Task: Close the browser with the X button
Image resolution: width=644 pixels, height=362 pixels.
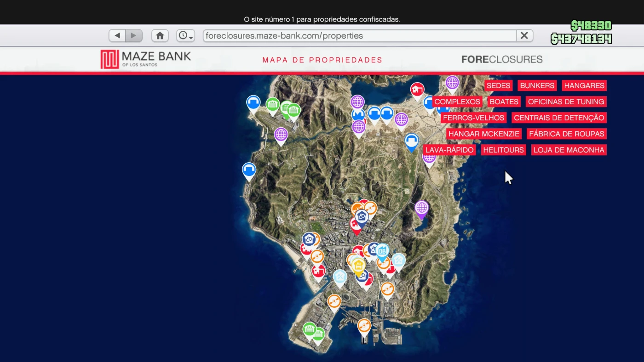Action: pos(524,36)
